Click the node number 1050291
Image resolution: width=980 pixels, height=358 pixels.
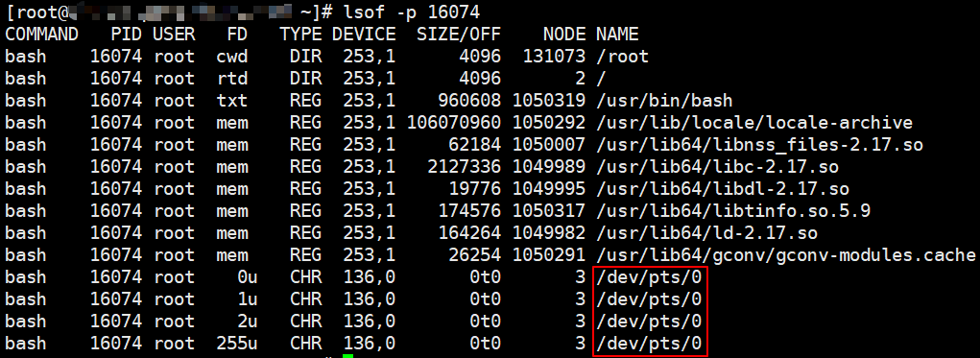[549, 255]
